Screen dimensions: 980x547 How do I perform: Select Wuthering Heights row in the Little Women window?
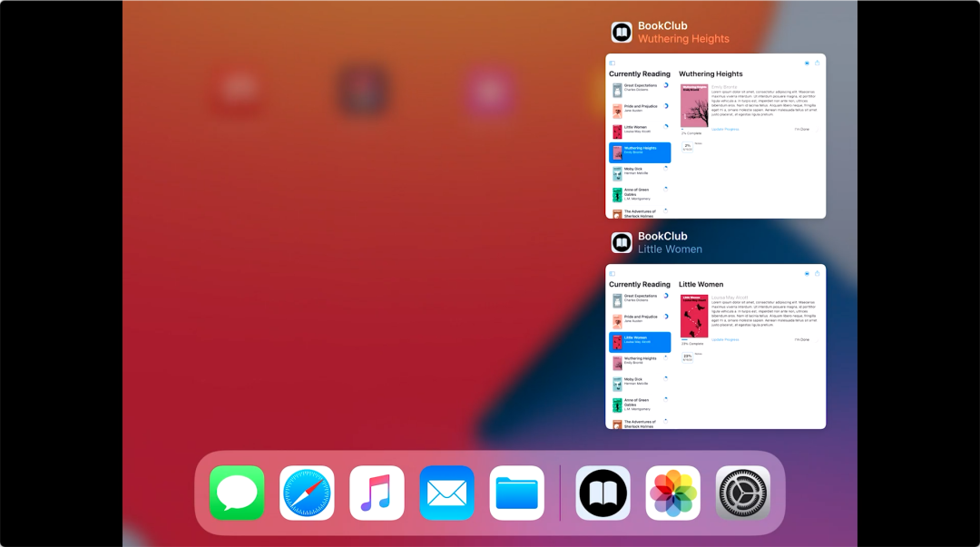click(x=640, y=363)
